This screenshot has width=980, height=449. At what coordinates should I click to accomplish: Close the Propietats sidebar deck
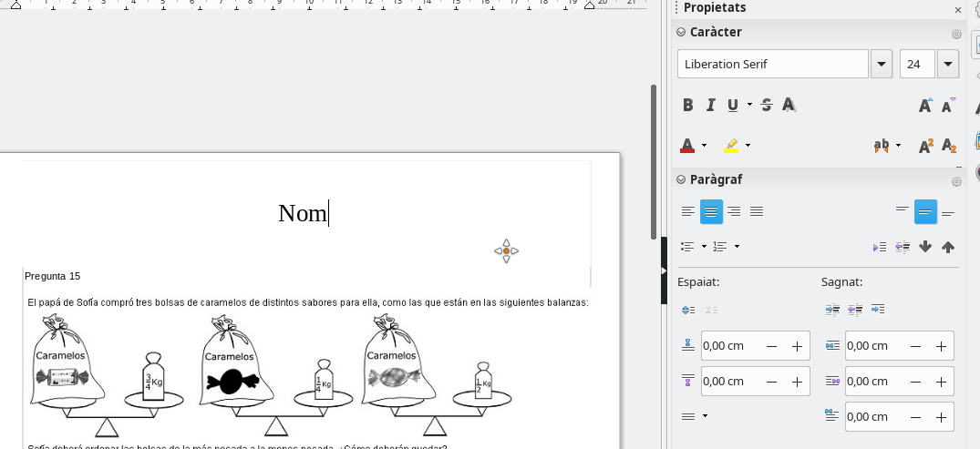[958, 9]
